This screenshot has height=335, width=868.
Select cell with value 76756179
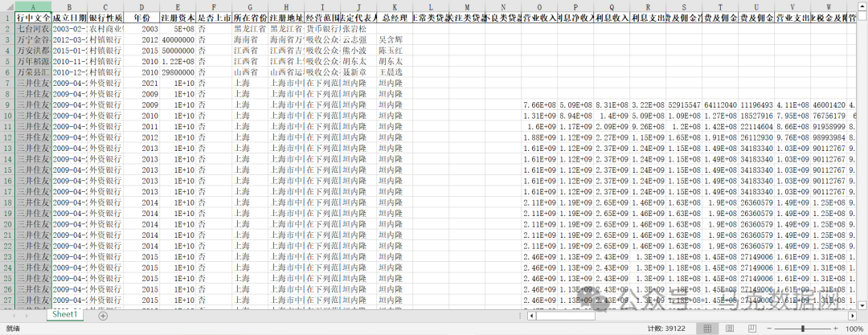coord(829,116)
